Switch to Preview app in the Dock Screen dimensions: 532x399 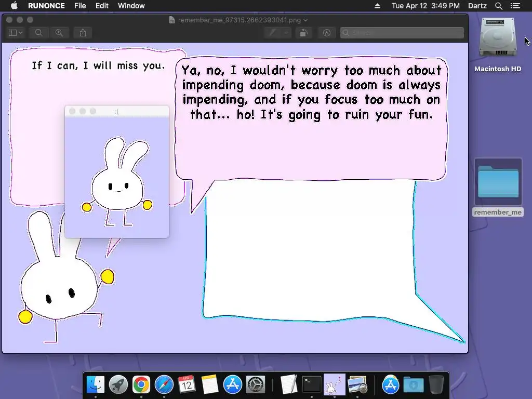[357, 385]
